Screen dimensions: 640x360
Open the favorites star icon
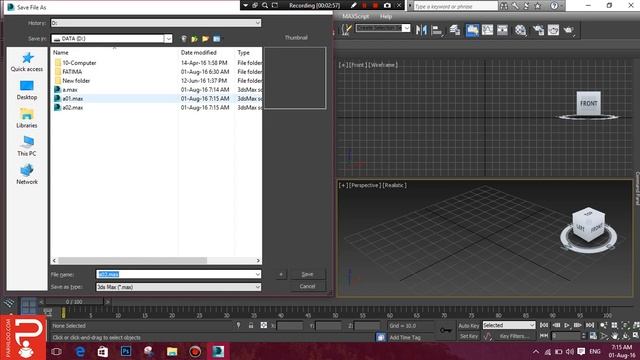pos(538,6)
